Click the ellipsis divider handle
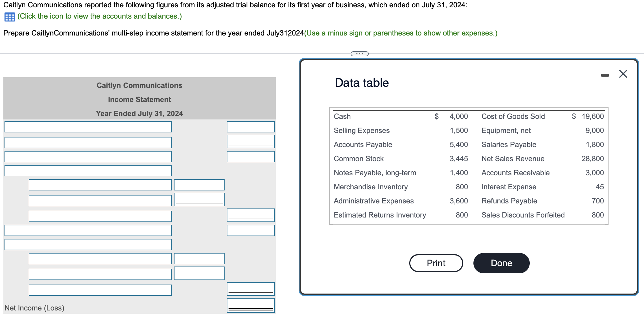 click(x=359, y=54)
